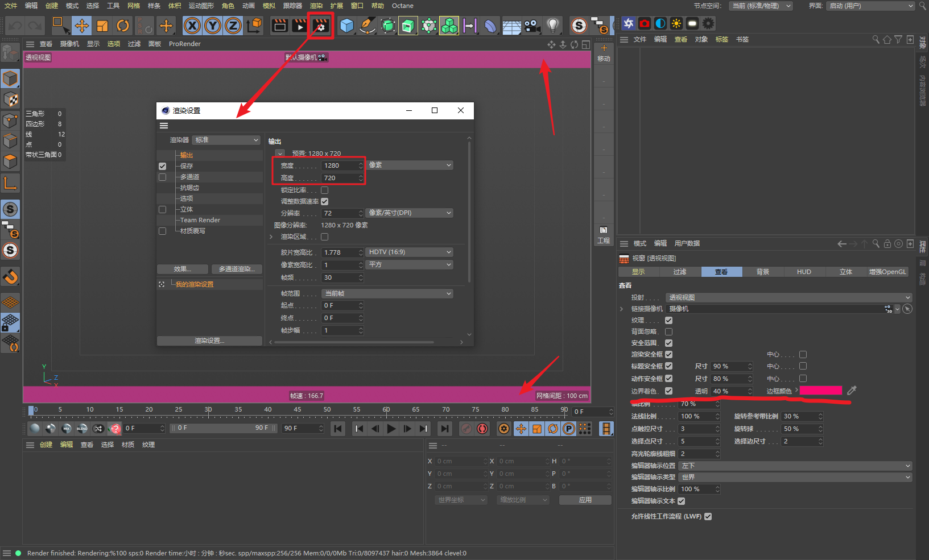
Task: Select the Scale tool
Action: point(102,26)
